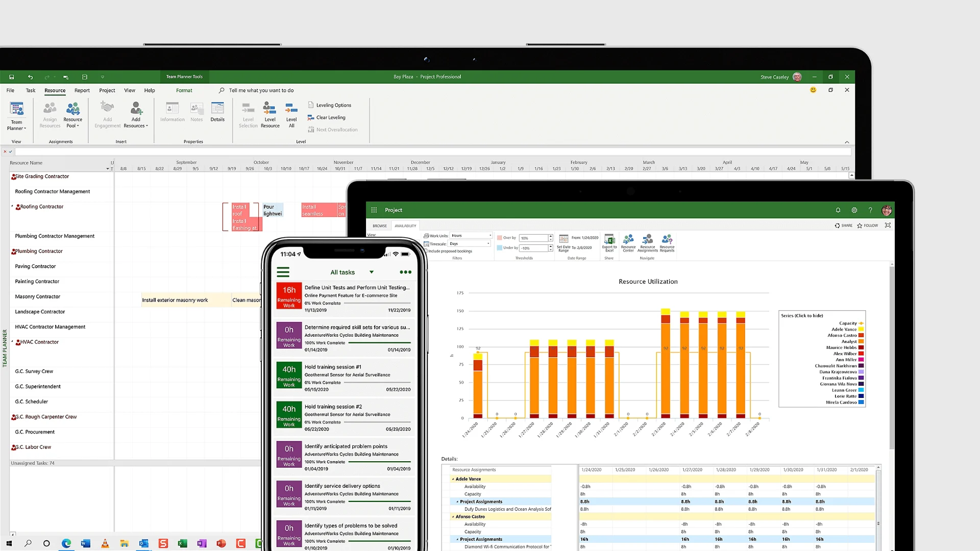980x551 pixels.
Task: Open File menu in Project
Action: (10, 90)
